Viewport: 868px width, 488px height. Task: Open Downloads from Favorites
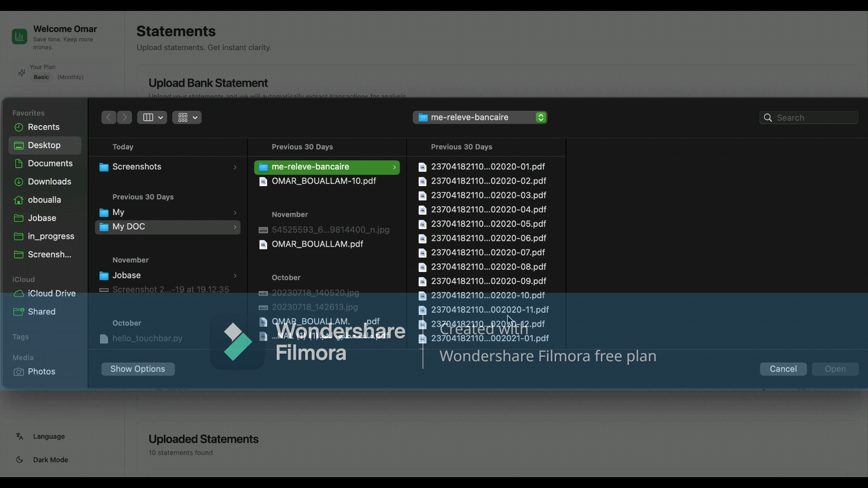point(49,182)
